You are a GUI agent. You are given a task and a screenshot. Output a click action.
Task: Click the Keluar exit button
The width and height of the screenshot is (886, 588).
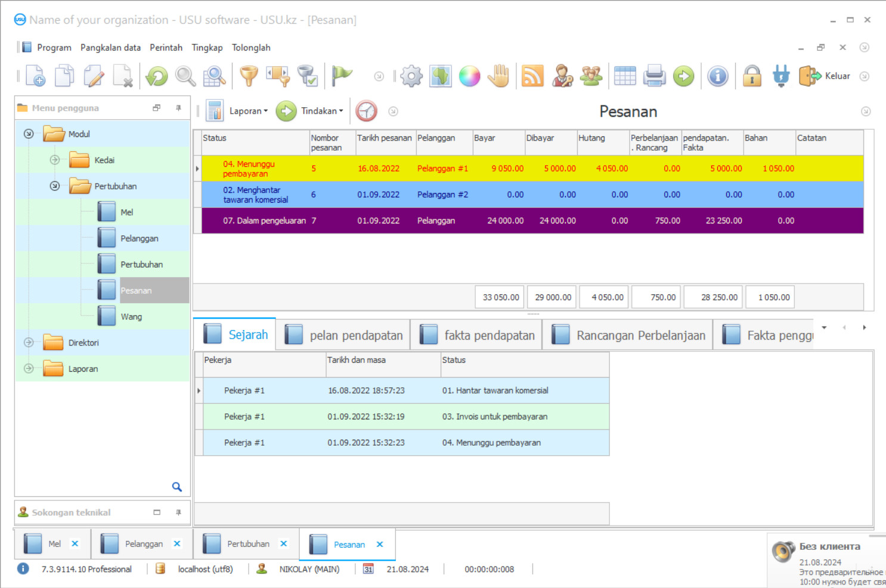826,76
